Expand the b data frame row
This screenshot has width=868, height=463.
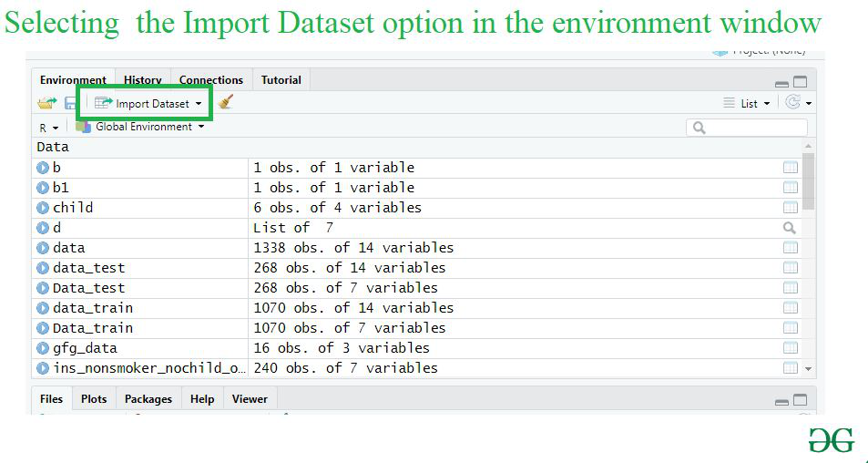click(43, 168)
